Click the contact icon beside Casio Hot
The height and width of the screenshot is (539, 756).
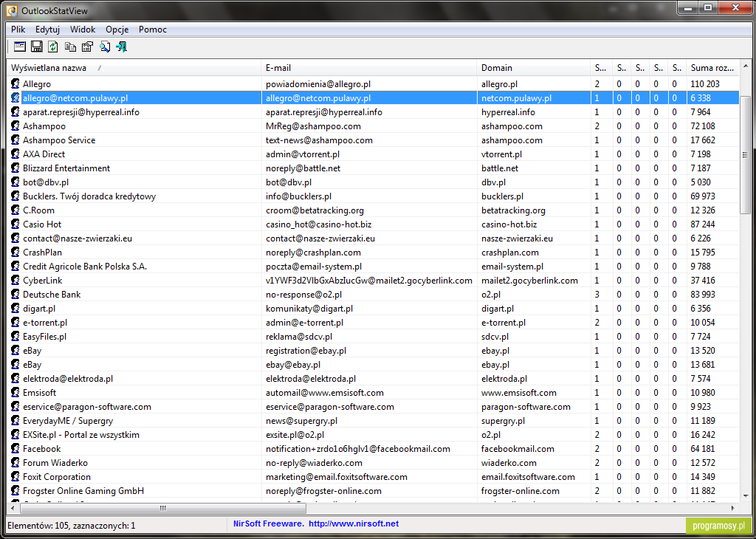click(x=16, y=224)
